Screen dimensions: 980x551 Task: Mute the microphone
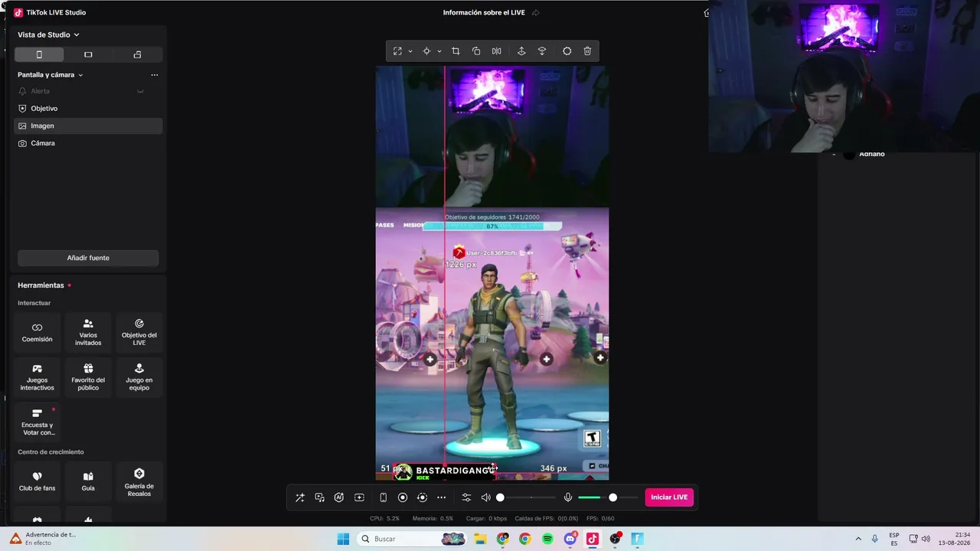pos(568,497)
